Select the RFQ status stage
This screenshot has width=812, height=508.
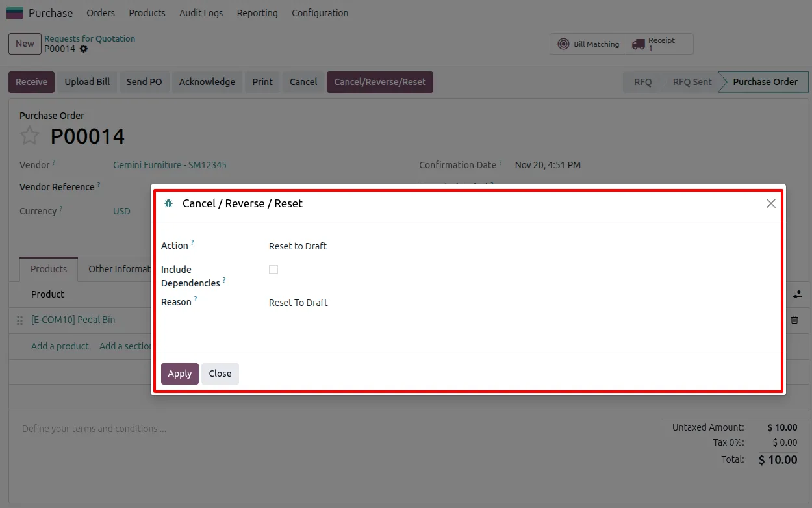pos(642,82)
